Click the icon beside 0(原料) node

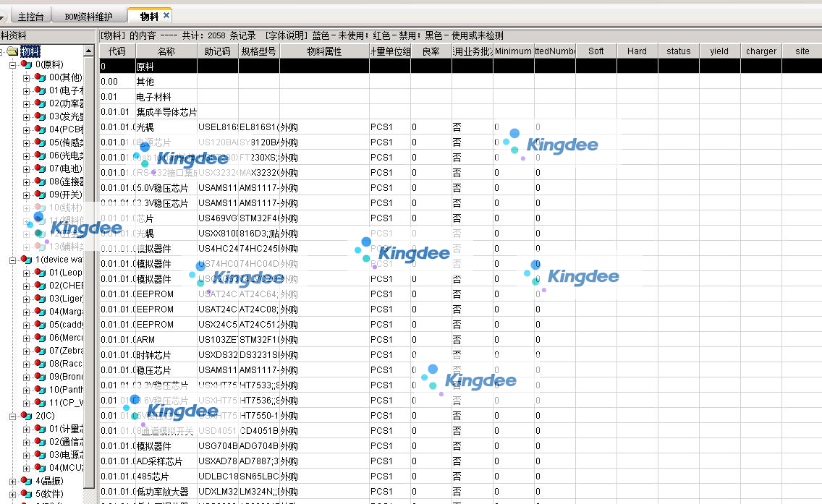pos(26,64)
